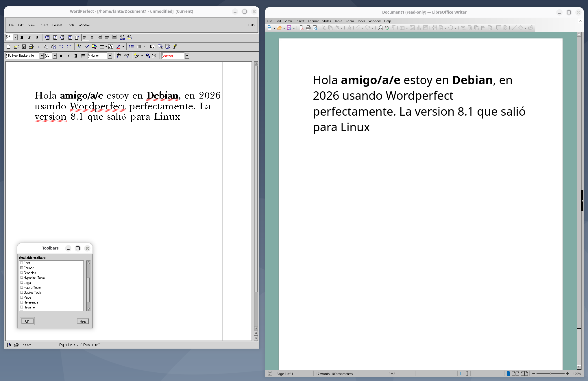588x381 pixels.
Task: Open the ITC New Baskerville font dropdown
Action: (42, 56)
